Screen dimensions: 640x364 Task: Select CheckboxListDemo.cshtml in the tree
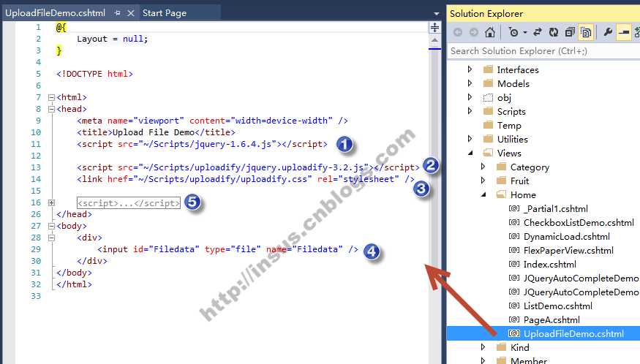pyautogui.click(x=579, y=222)
